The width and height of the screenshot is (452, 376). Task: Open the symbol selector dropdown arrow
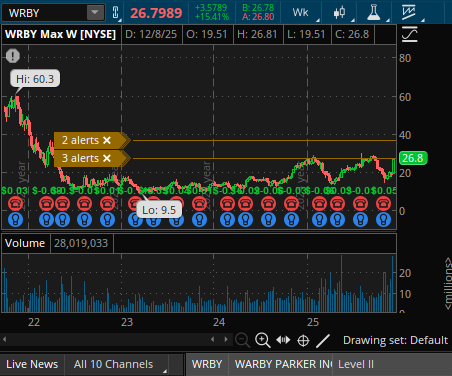coord(95,13)
